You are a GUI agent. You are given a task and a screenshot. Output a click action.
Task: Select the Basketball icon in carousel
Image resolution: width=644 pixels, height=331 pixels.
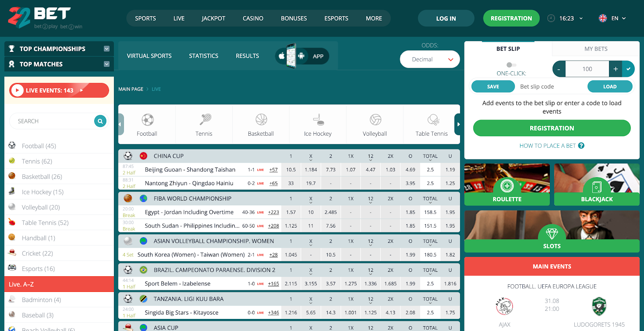coord(261,120)
